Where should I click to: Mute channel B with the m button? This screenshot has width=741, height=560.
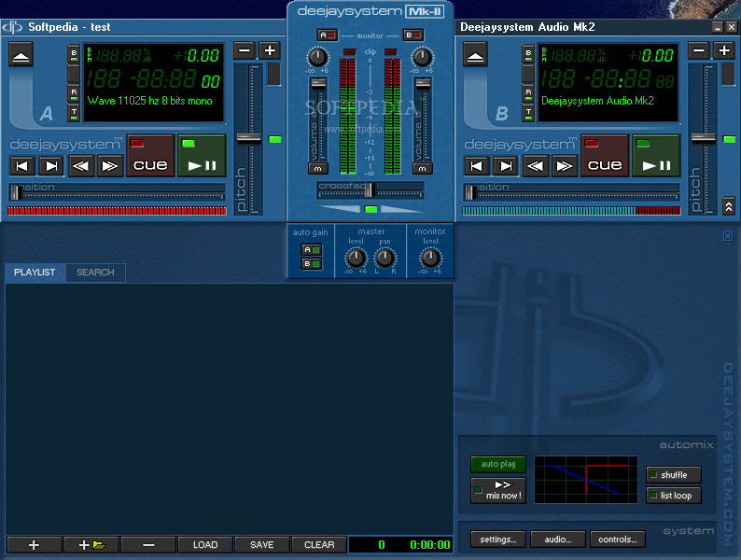point(422,169)
